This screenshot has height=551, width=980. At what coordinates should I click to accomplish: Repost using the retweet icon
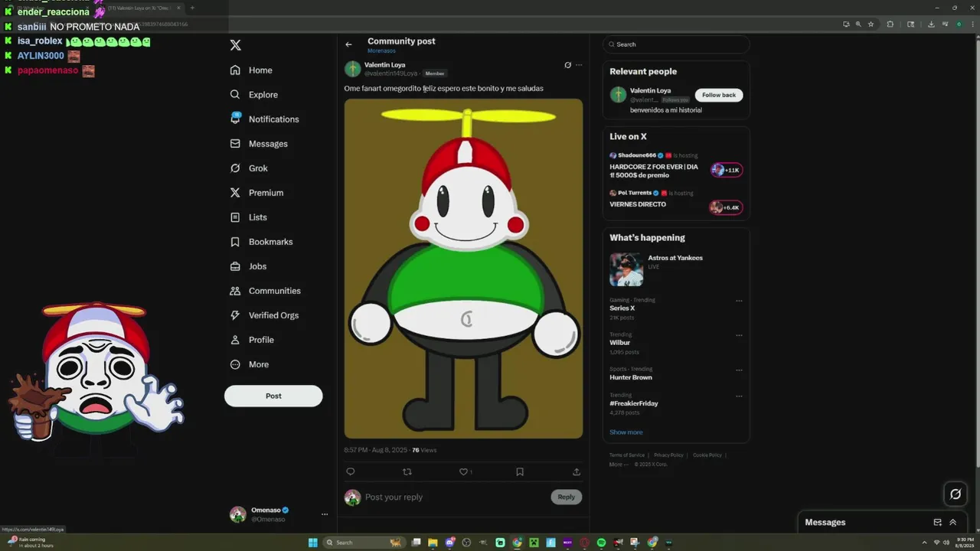407,471
